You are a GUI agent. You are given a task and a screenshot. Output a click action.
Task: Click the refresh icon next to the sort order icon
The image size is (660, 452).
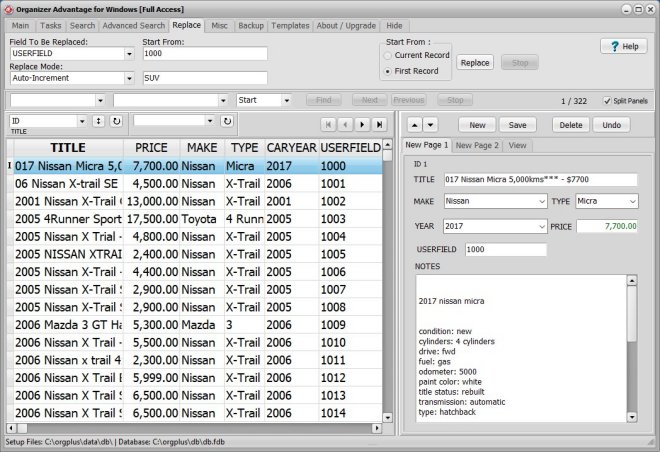click(x=117, y=121)
